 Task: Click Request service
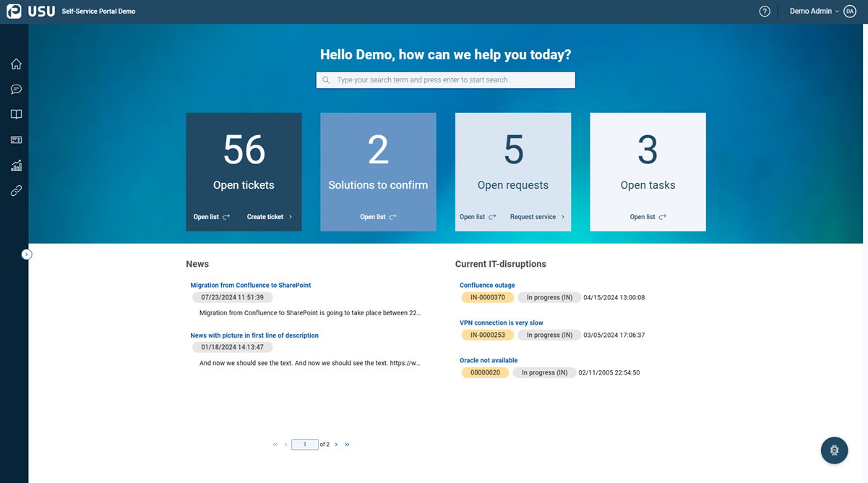click(x=537, y=217)
